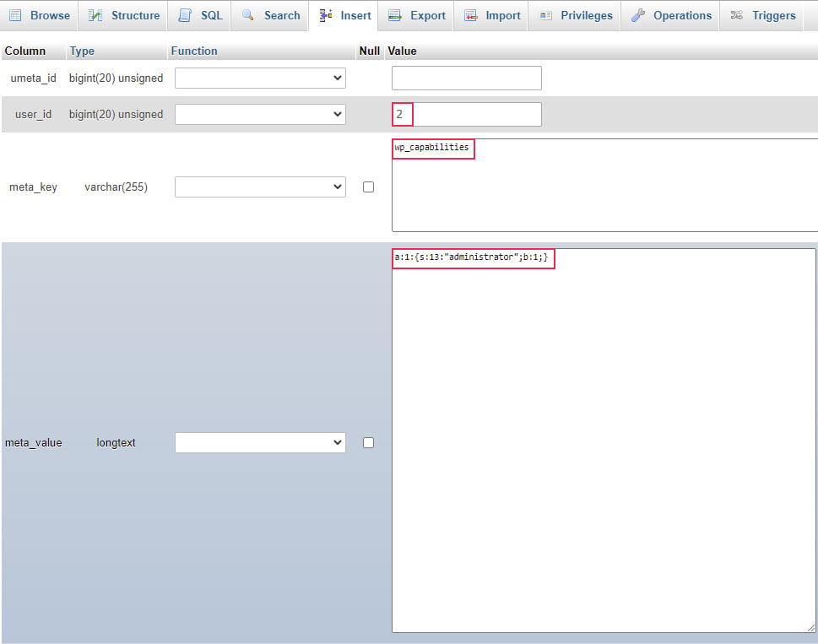The width and height of the screenshot is (818, 644).
Task: Click the Search magnifier icon
Action: point(248,15)
